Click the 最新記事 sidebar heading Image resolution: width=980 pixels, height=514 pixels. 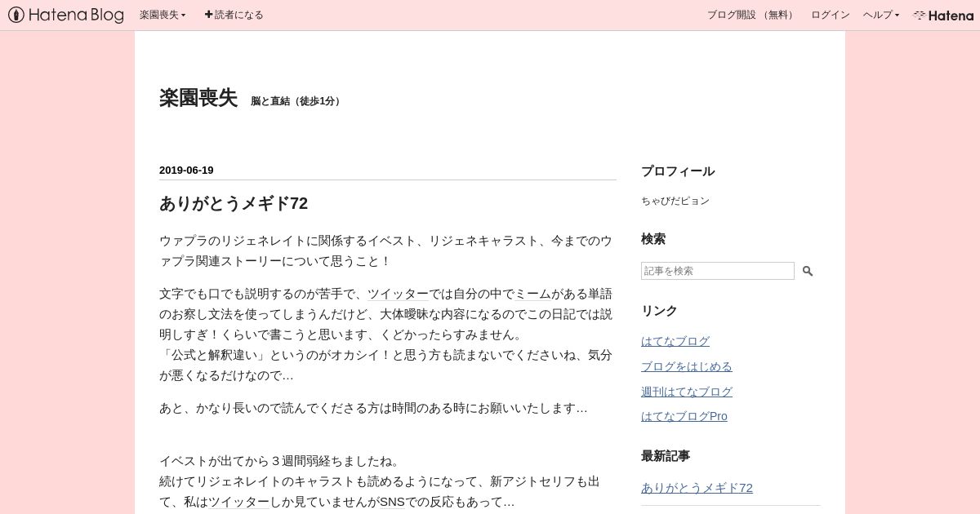click(666, 456)
